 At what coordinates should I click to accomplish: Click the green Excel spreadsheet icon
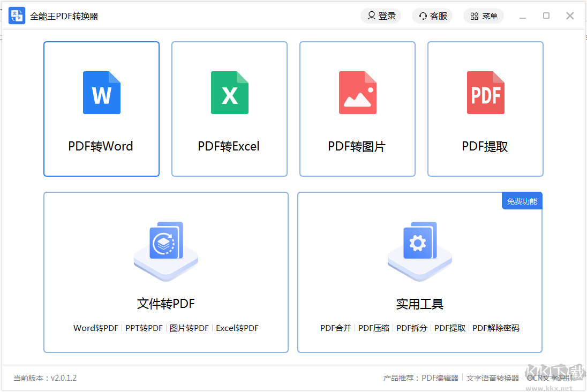tap(229, 93)
